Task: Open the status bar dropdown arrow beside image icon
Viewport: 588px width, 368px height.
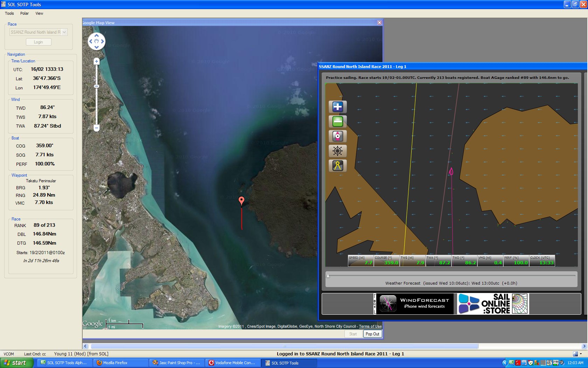Action: tap(581, 354)
